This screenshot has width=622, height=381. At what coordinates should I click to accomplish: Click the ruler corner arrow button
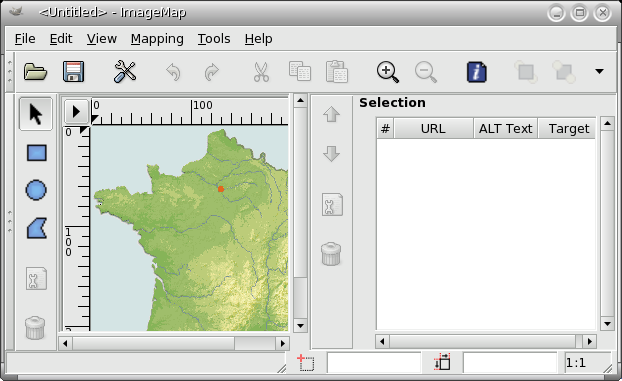[x=76, y=112]
